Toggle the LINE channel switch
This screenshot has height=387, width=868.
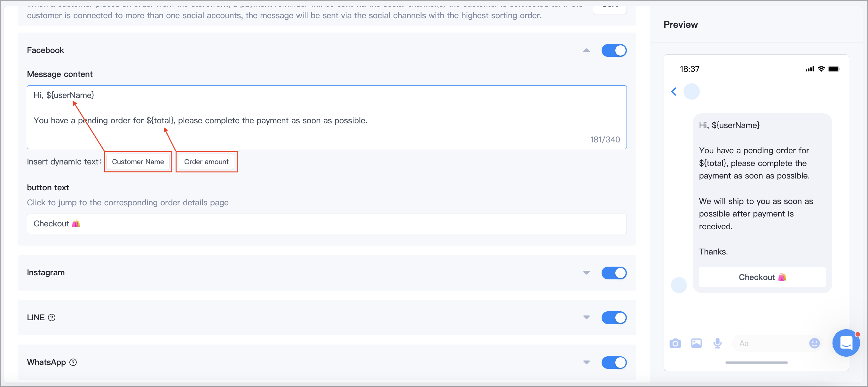[x=614, y=318]
